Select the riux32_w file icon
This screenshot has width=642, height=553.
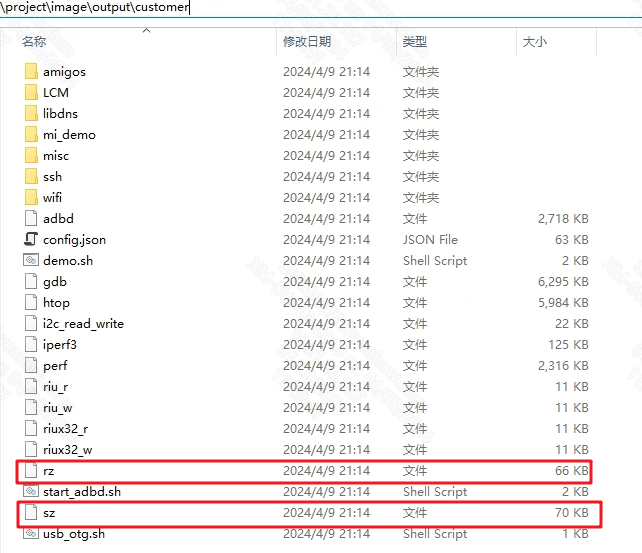point(31,449)
